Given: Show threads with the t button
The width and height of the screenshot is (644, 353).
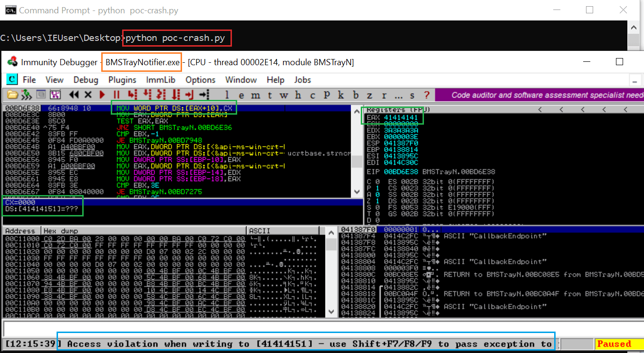Looking at the screenshot, I should 269,95.
